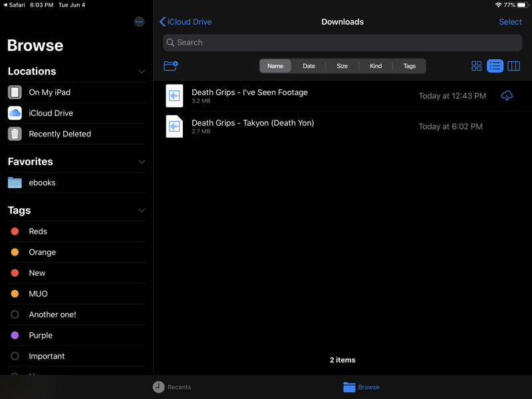Collapse the Favorites section
Viewport: 532px width, 399px height.
pyautogui.click(x=141, y=162)
